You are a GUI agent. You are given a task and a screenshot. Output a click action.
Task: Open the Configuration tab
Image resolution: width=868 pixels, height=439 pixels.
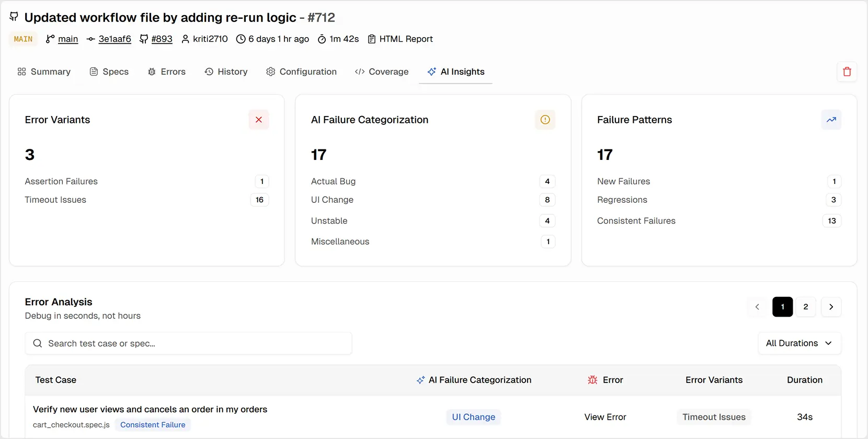(301, 72)
